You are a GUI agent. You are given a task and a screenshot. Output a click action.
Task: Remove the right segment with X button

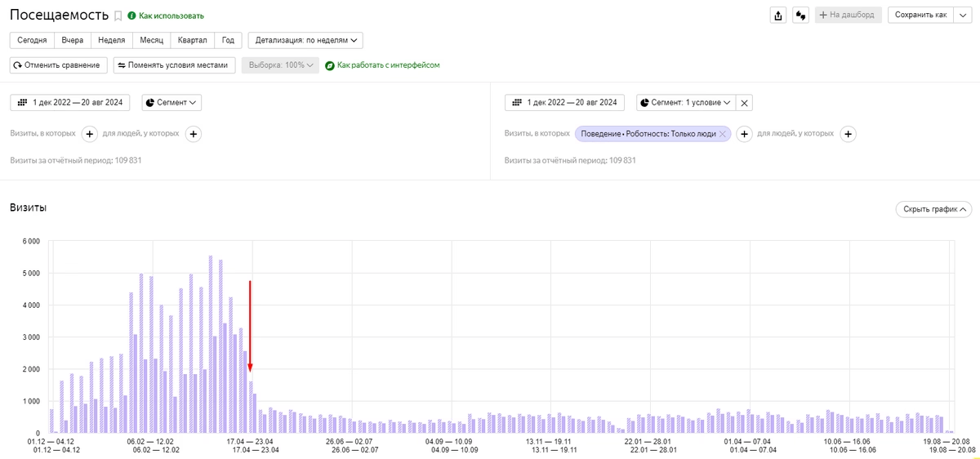coord(744,103)
